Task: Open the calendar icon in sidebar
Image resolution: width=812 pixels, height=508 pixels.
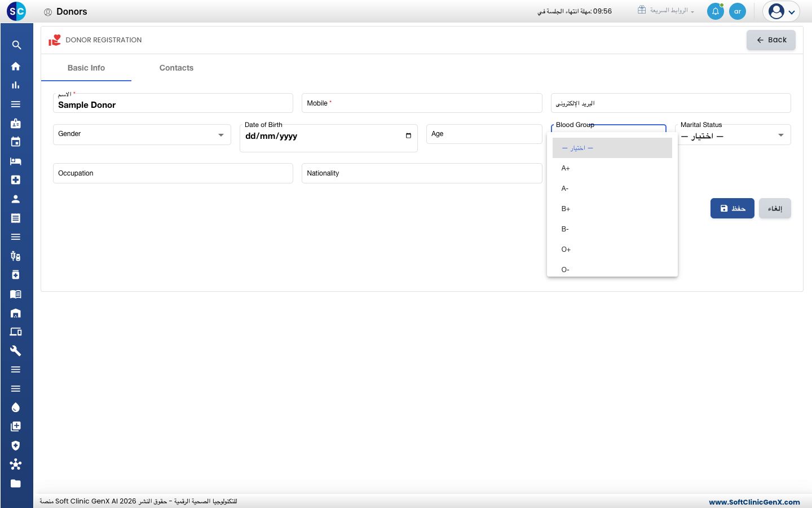Action: (x=16, y=142)
